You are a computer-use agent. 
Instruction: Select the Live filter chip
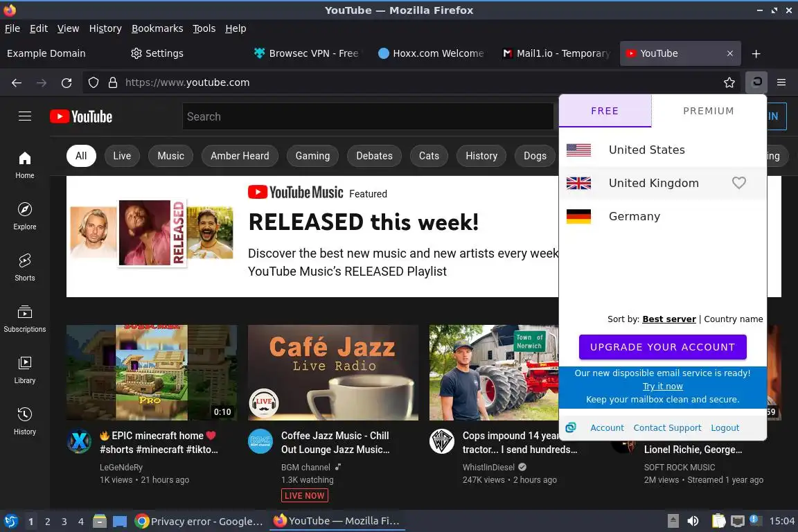122,156
